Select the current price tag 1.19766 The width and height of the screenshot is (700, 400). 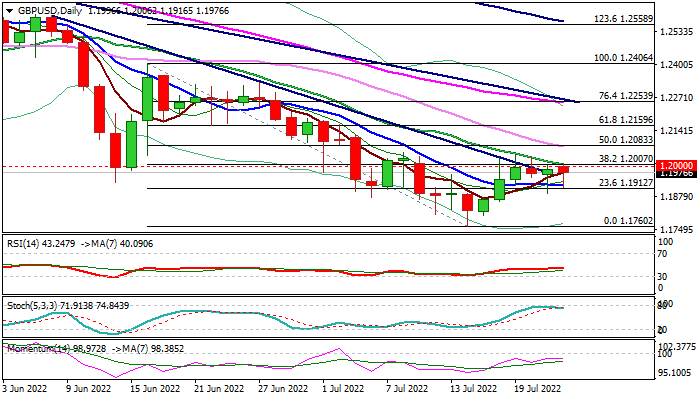pyautogui.click(x=676, y=173)
